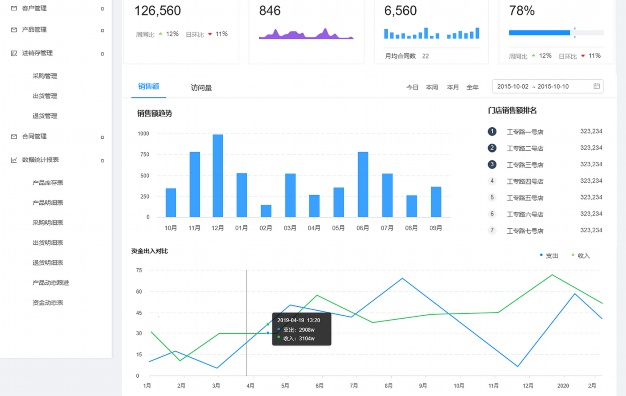The height and width of the screenshot is (396, 626).
Task: Select the 销售额 tab
Action: click(x=149, y=87)
